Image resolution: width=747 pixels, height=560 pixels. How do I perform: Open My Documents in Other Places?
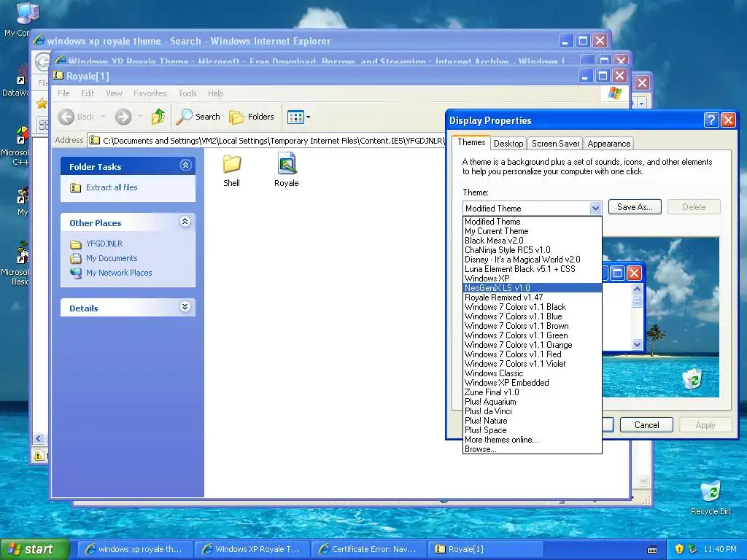click(112, 258)
